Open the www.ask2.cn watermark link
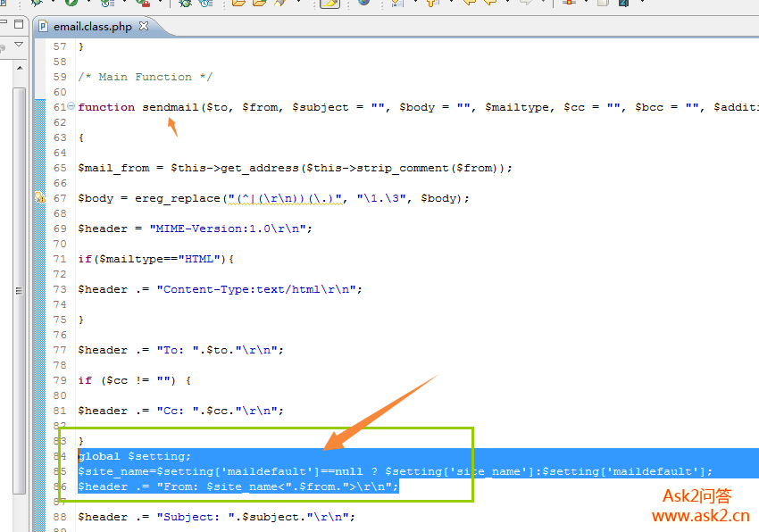 pyautogui.click(x=700, y=516)
